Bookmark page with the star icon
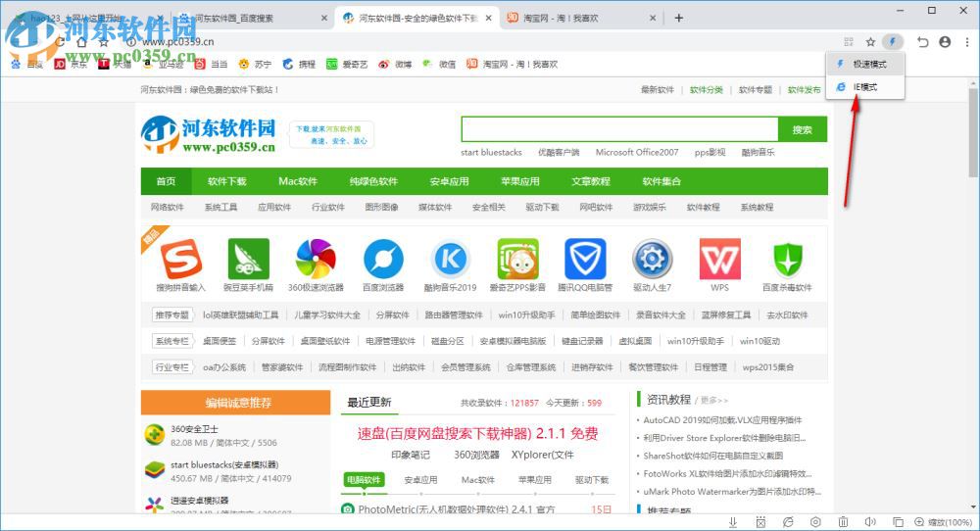 [x=870, y=42]
